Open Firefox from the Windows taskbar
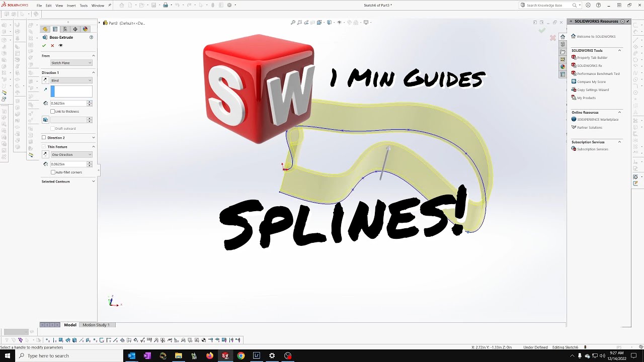The height and width of the screenshot is (362, 644). point(209,355)
